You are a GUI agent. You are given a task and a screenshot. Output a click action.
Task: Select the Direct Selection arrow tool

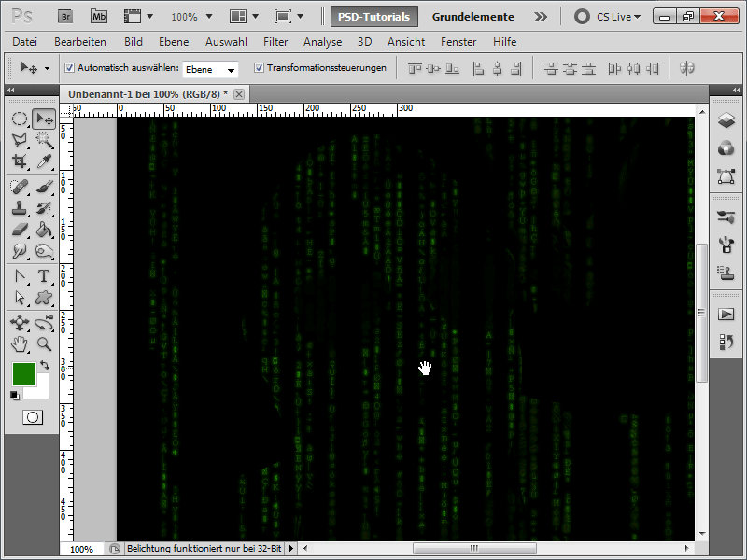(x=20, y=298)
